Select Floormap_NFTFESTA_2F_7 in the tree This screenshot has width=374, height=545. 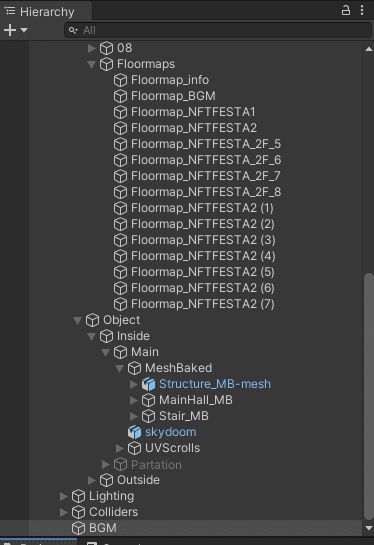pyautogui.click(x=205, y=176)
